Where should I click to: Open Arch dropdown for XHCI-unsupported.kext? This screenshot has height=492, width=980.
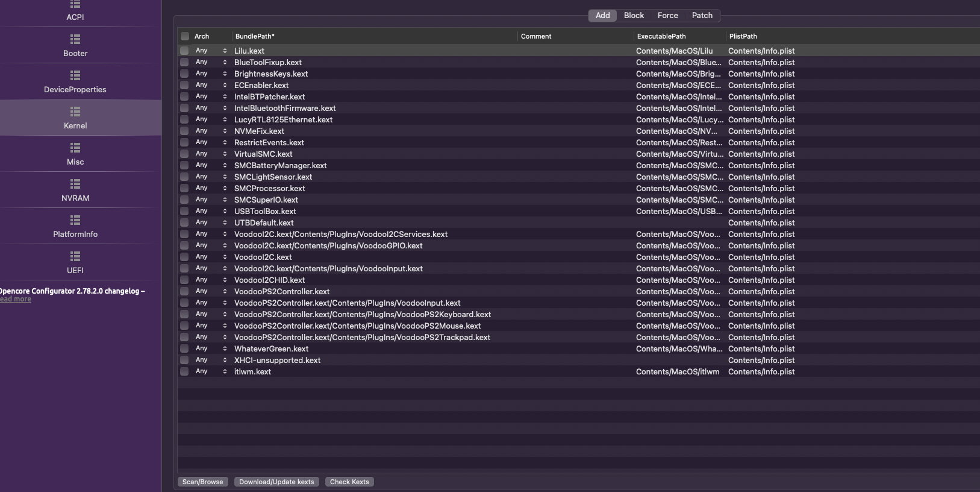pos(211,360)
